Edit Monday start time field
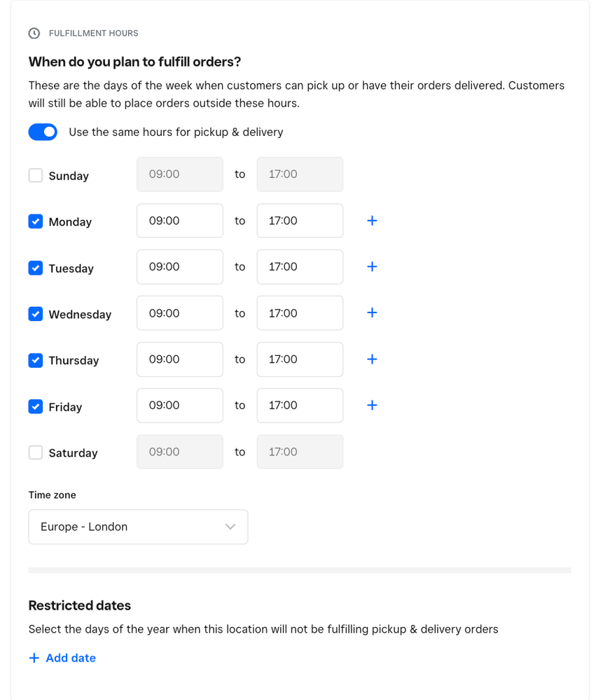The width and height of the screenshot is (610, 700). click(x=180, y=221)
